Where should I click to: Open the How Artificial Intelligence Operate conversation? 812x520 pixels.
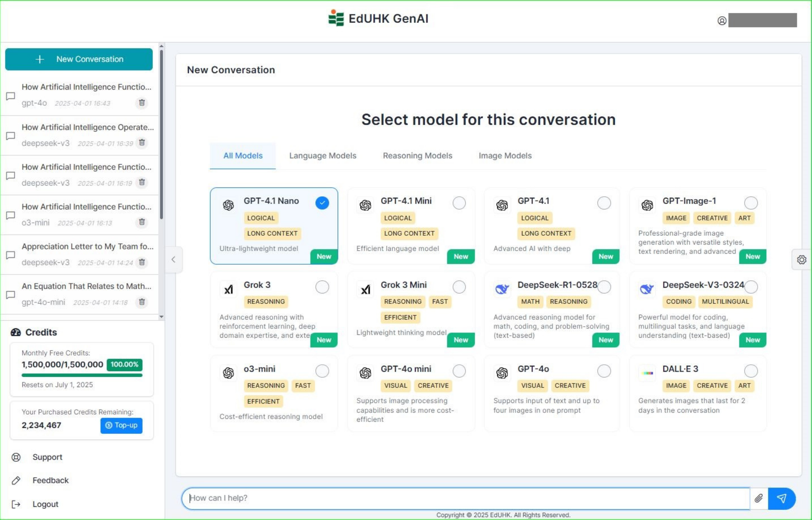[80, 135]
